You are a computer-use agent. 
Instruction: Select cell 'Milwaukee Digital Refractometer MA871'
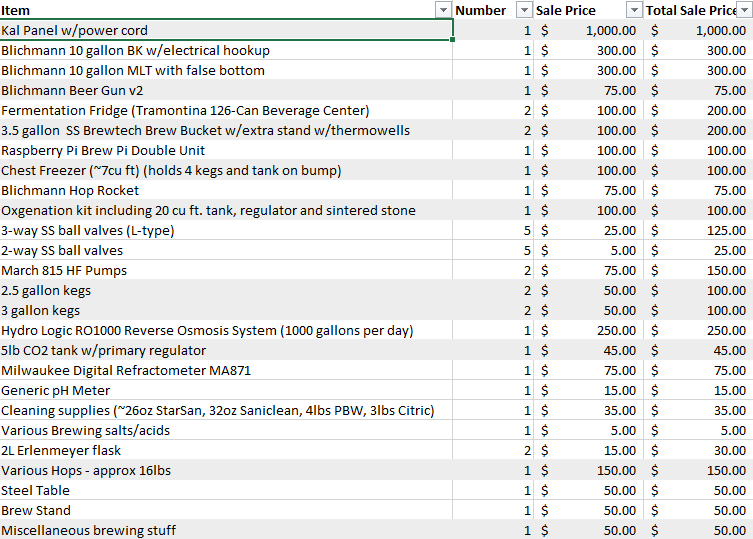click(x=226, y=370)
